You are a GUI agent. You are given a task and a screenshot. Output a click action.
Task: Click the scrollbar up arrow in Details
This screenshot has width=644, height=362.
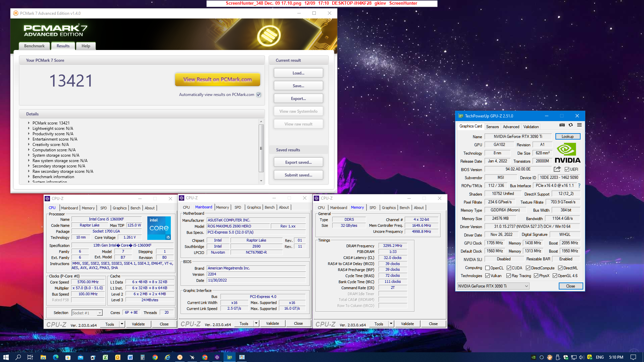pos(261,121)
